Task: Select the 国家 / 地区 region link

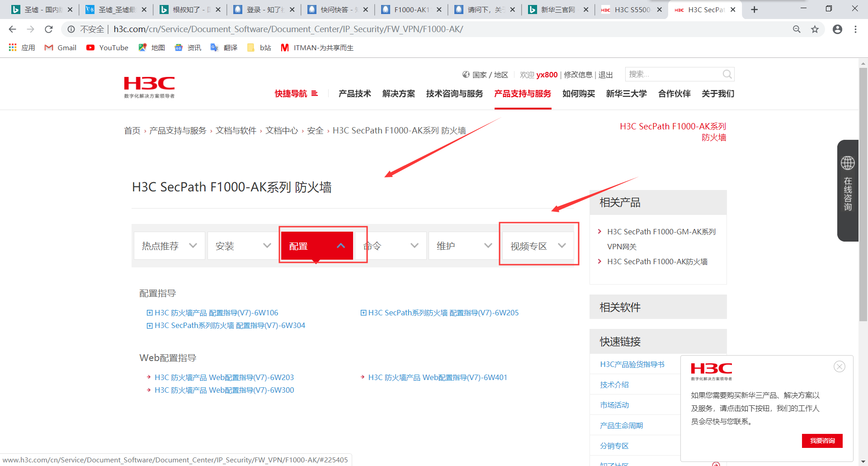Action: point(485,75)
